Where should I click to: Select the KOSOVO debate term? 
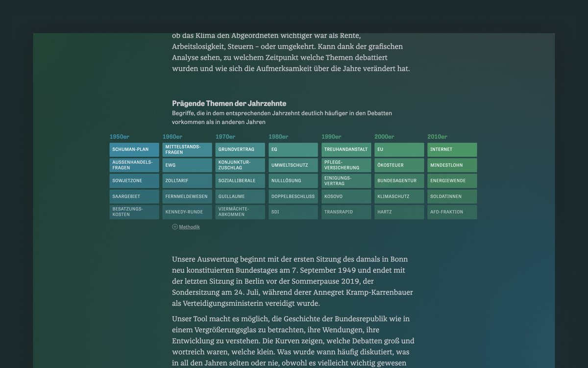pyautogui.click(x=346, y=196)
